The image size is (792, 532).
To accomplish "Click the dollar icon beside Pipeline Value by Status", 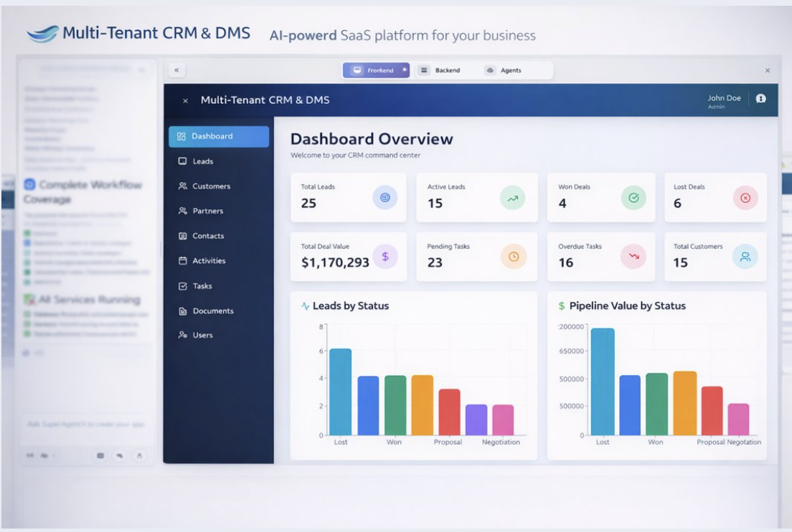I will tap(561, 305).
